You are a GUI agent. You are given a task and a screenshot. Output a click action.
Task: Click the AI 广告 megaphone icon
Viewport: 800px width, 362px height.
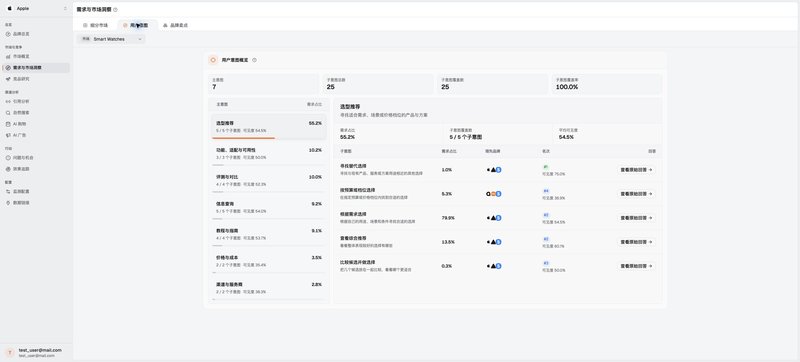(x=8, y=135)
